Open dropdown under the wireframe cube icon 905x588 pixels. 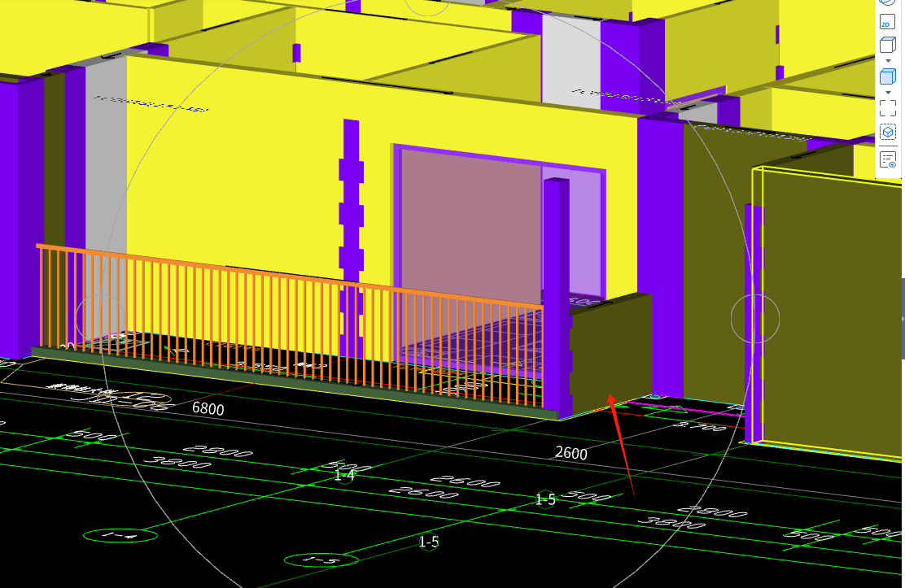(x=888, y=60)
